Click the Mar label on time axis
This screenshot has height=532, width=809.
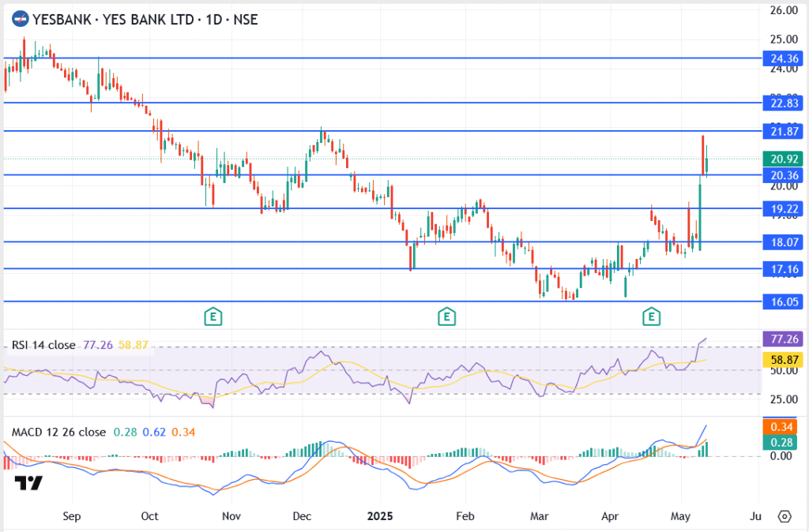(x=540, y=516)
